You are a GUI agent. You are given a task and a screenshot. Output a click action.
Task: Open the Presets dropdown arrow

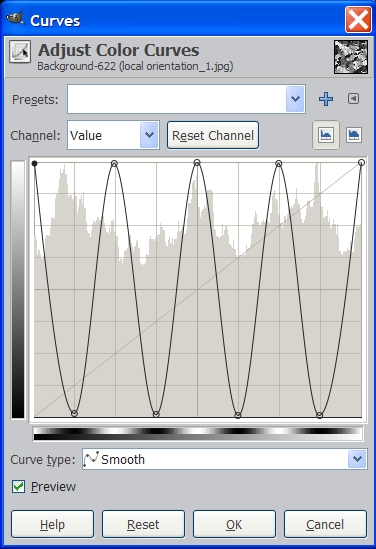click(295, 99)
